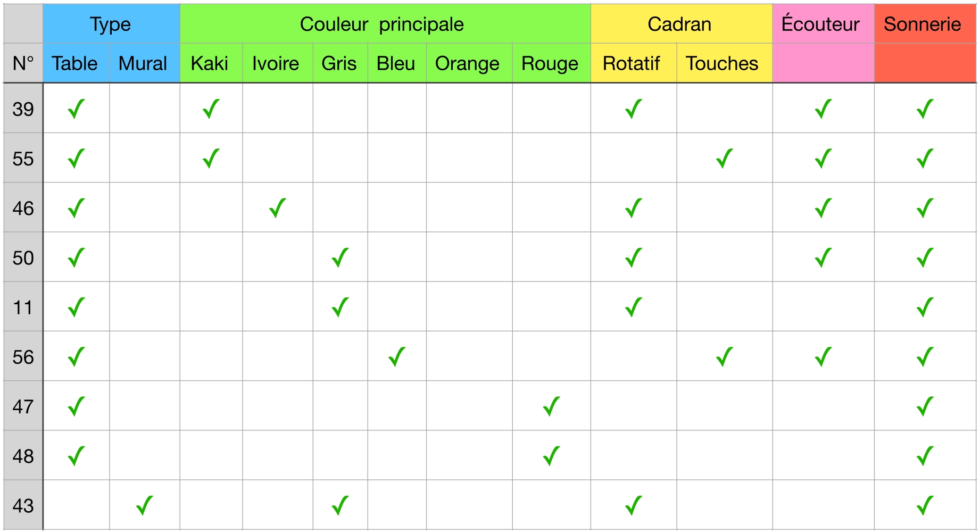Click the Bleu checkmark in row 56
This screenshot has width=980, height=532.
click(x=397, y=357)
